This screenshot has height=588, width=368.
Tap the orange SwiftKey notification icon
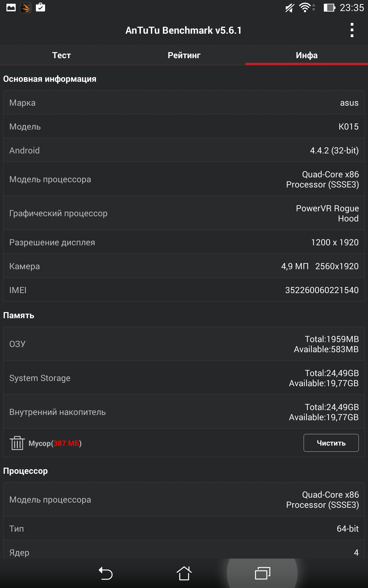26,8
